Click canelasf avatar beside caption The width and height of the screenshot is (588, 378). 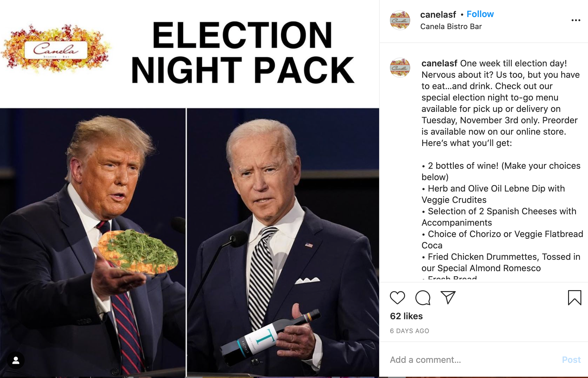point(400,68)
